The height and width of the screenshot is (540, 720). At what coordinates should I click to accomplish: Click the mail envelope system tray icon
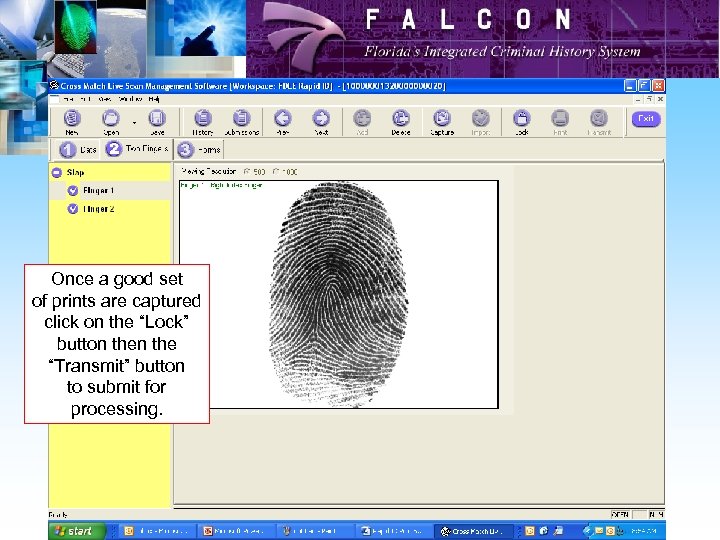click(599, 531)
